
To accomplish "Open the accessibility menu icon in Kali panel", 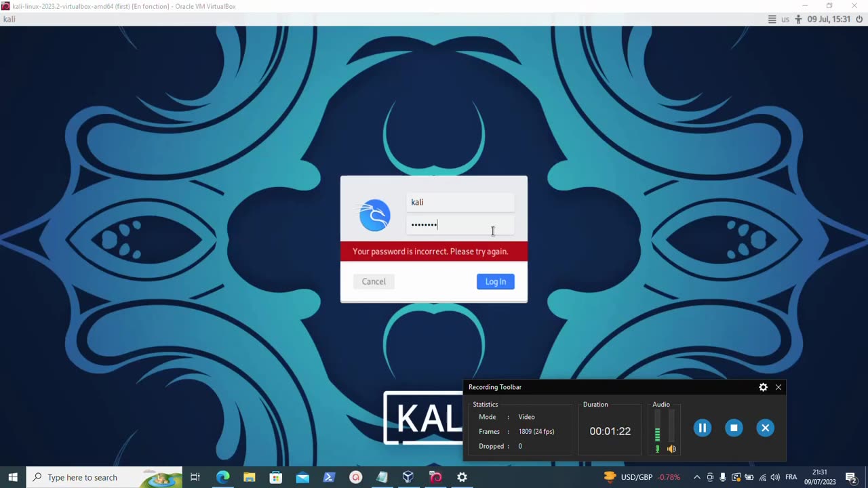I will (799, 19).
